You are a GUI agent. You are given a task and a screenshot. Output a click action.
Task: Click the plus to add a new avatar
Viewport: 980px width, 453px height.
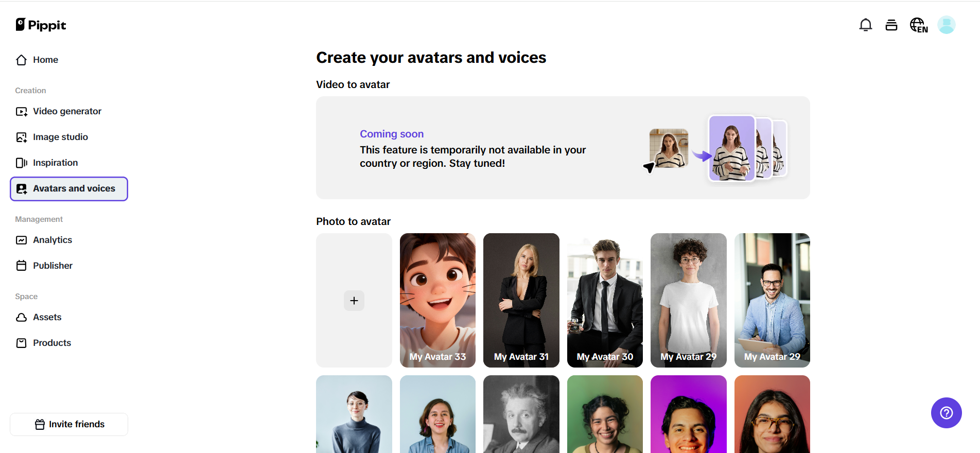354,301
